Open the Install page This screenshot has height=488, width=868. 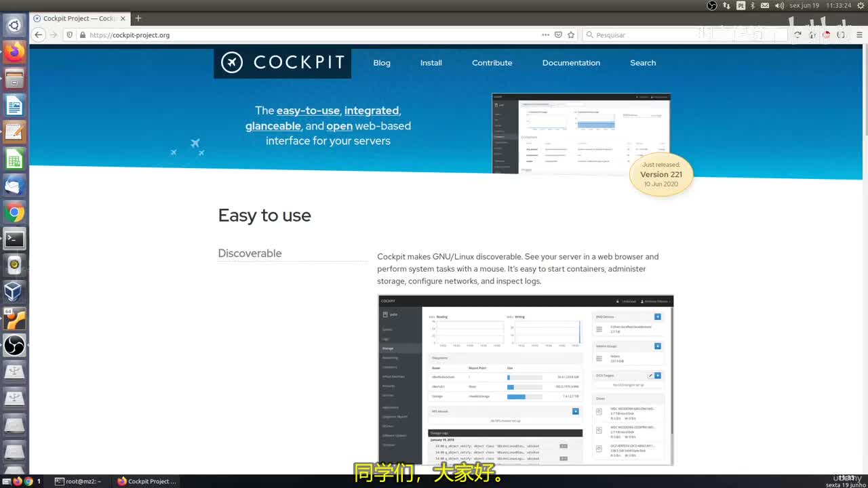pos(431,63)
